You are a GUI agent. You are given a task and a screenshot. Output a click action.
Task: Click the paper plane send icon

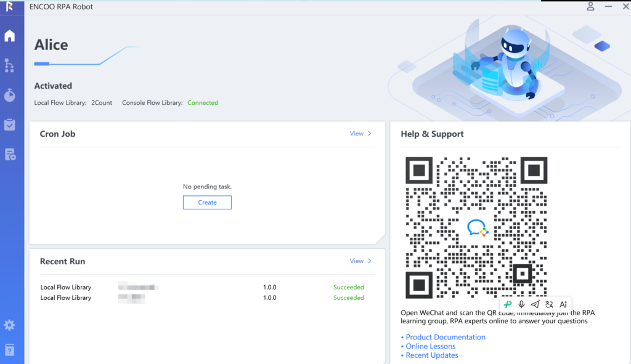pyautogui.click(x=535, y=304)
